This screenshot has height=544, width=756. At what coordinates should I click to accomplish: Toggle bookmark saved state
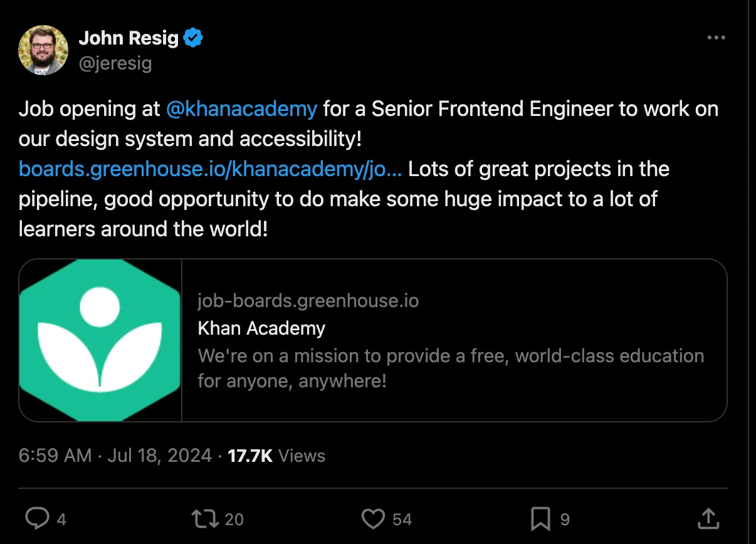click(541, 518)
